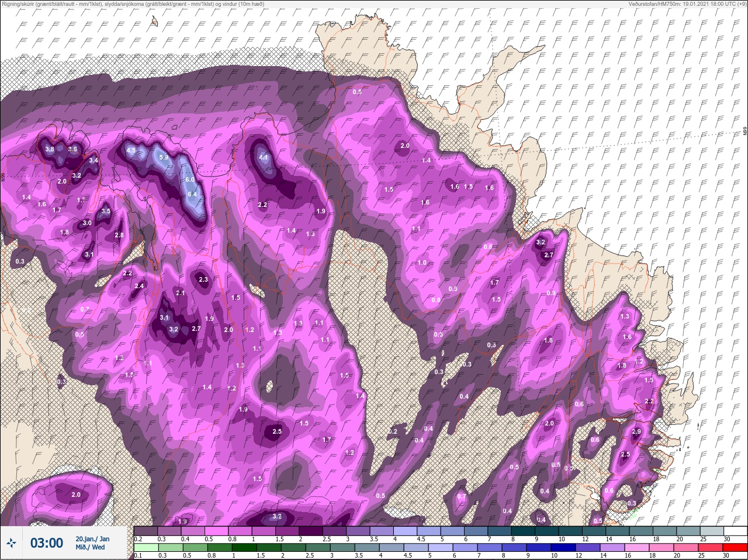Click the 2.8 precipitation value on map
Viewport: 748px width, 560px height.
coord(119,235)
